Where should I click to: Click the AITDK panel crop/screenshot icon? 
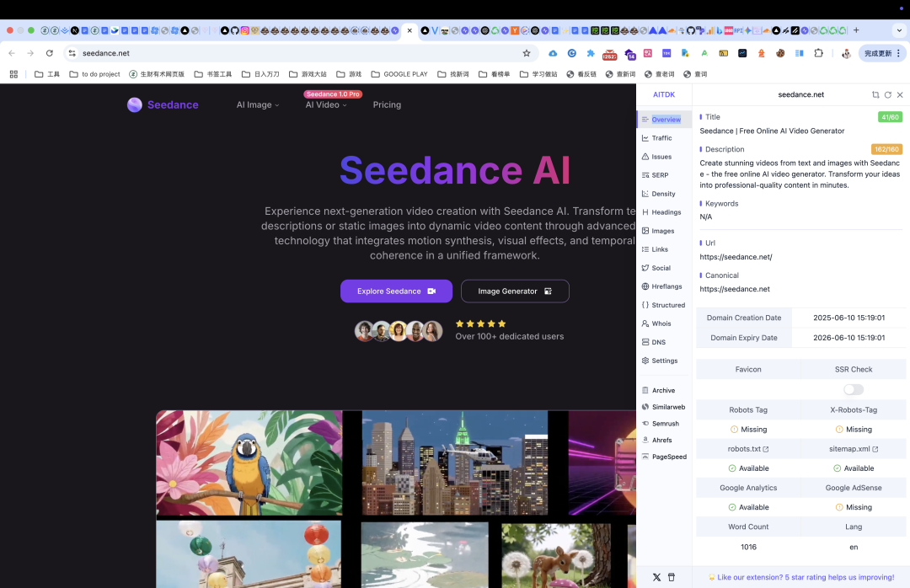click(875, 94)
